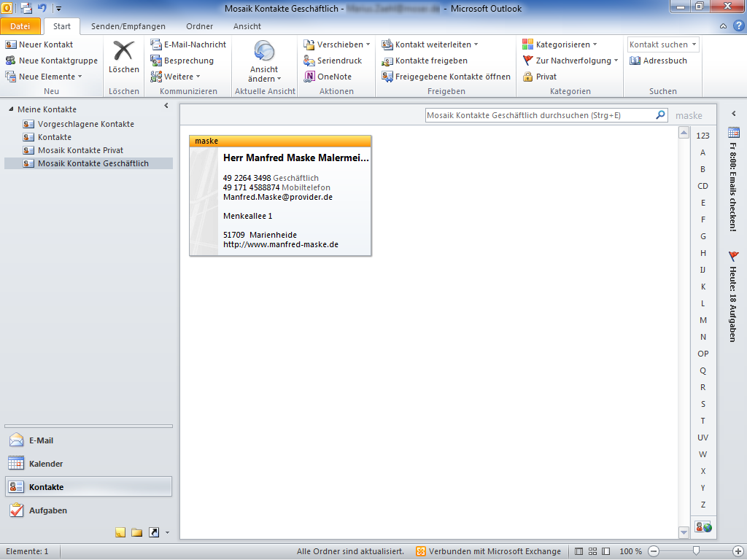This screenshot has height=560, width=747.
Task: Jump to UV in the index
Action: [x=703, y=437]
